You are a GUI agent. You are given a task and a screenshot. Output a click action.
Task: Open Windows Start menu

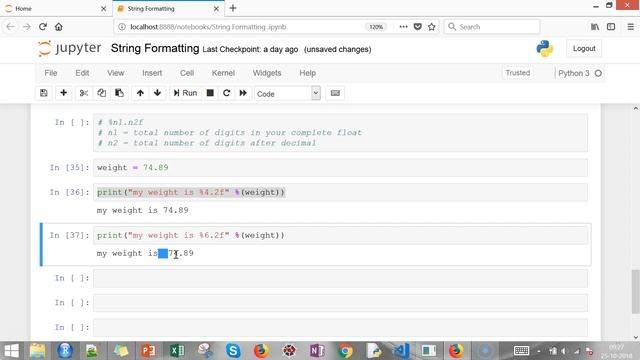pos(11,351)
